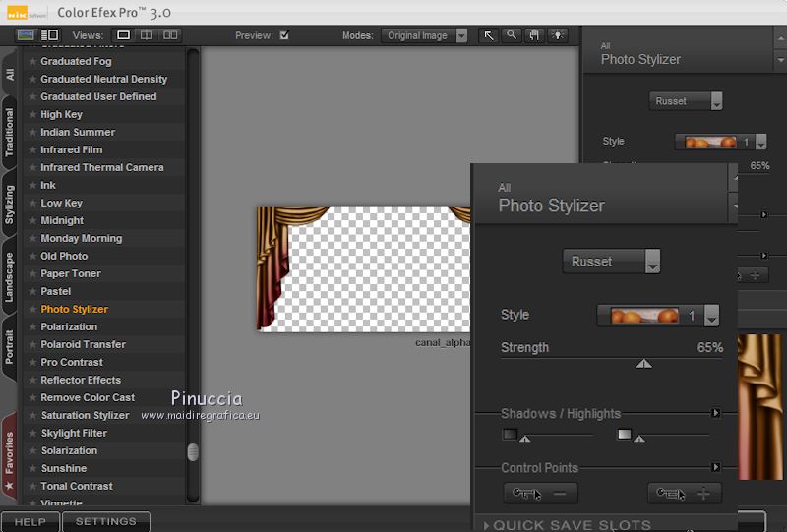This screenshot has width=787, height=532.
Task: Select the Monday Morning filter
Action: tap(82, 238)
